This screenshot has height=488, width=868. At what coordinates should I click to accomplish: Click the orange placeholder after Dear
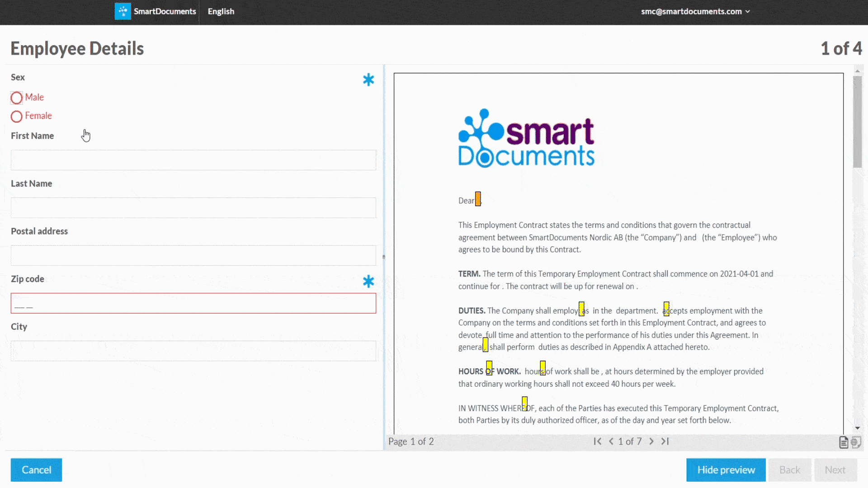click(478, 199)
